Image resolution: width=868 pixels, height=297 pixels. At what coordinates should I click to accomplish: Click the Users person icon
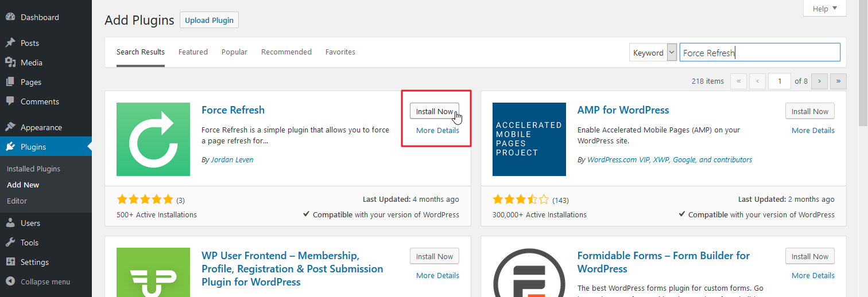[x=10, y=223]
